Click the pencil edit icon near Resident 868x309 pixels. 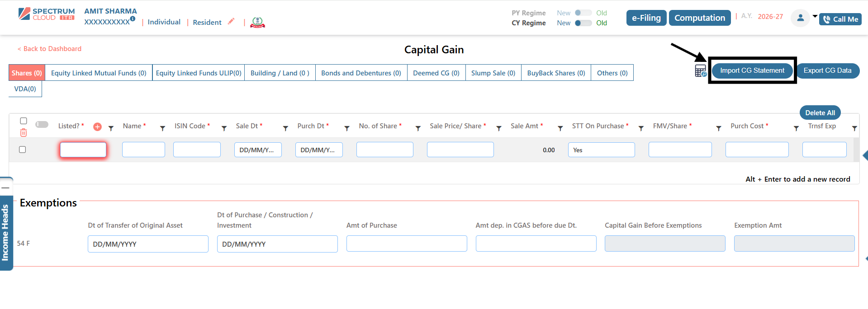click(231, 21)
